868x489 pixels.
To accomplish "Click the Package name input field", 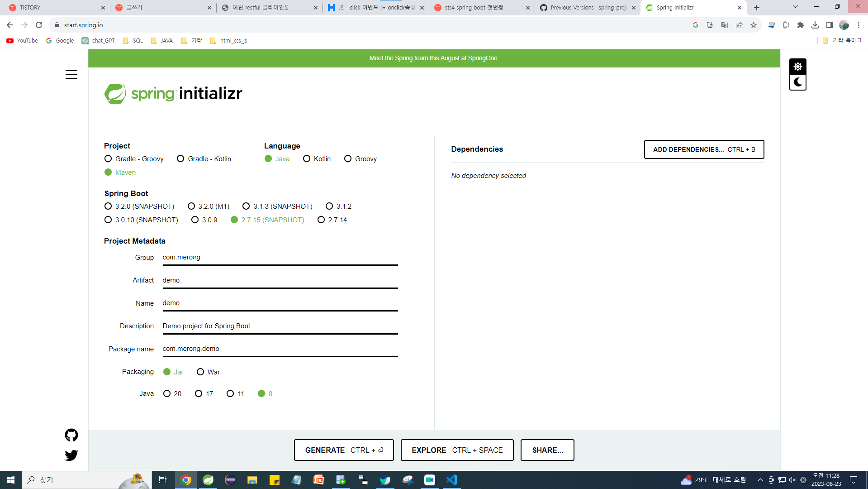I will pyautogui.click(x=280, y=349).
